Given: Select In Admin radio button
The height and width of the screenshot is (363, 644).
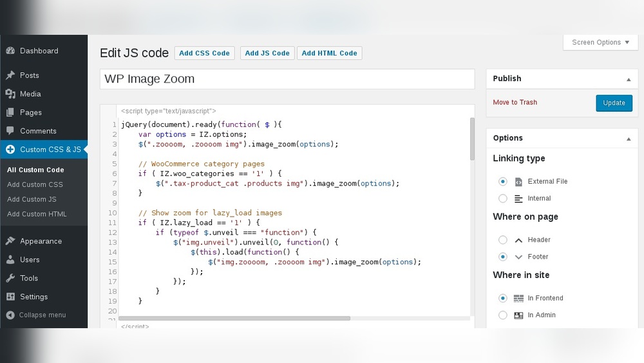Looking at the screenshot, I should pos(503,315).
